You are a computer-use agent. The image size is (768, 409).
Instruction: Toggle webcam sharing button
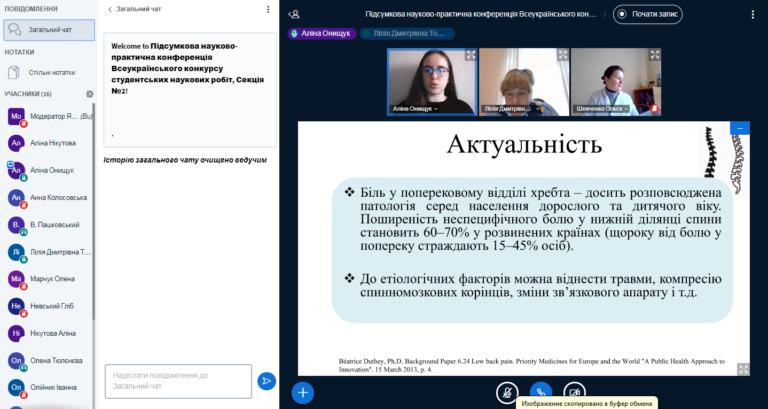pos(574,392)
